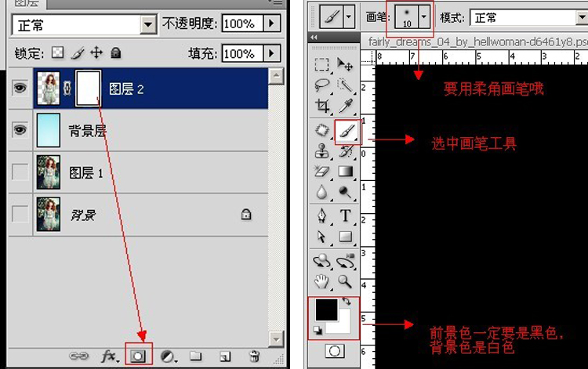This screenshot has width=588, height=369.
Task: Select the Blur tool
Action: point(321,192)
